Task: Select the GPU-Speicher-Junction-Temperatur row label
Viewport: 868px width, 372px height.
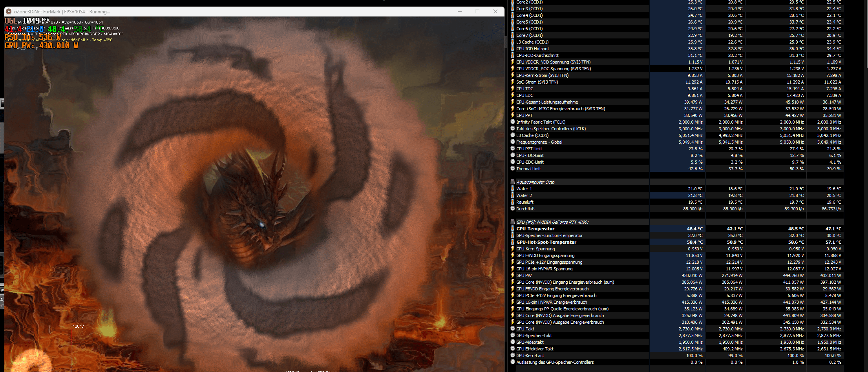Action: [549, 235]
